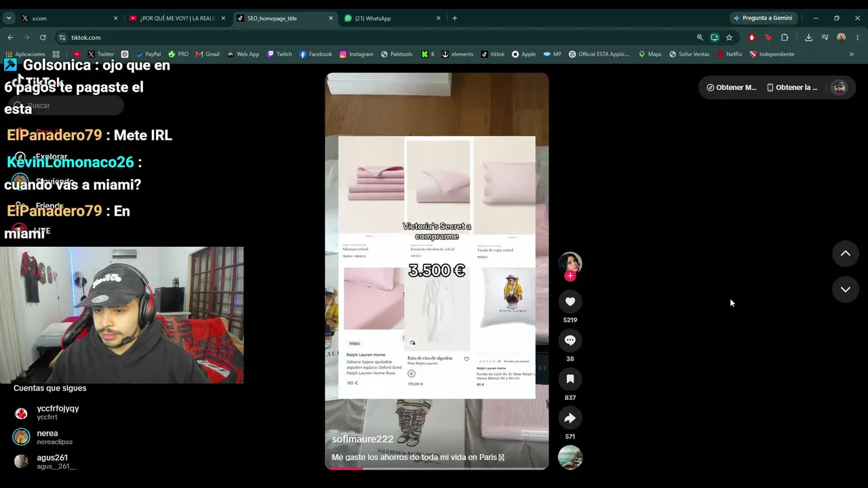The image size is (868, 488).
Task: Open the Paletools bookmark
Action: [397, 54]
